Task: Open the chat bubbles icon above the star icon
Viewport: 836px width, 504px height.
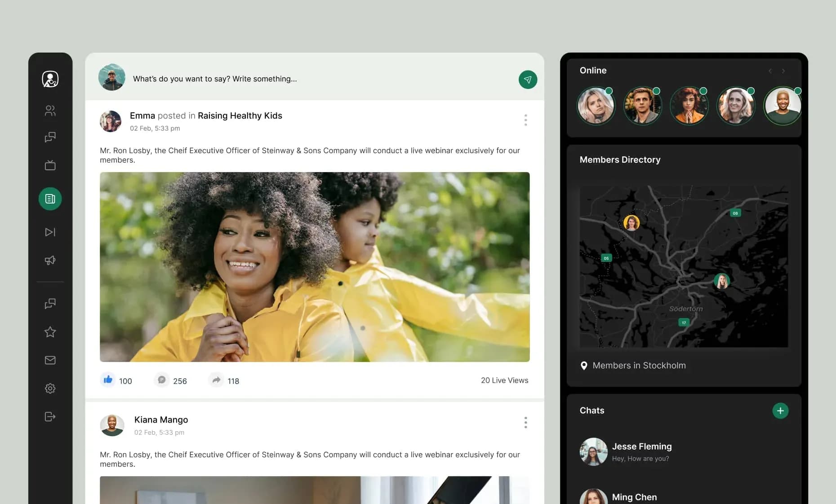Action: coord(50,304)
